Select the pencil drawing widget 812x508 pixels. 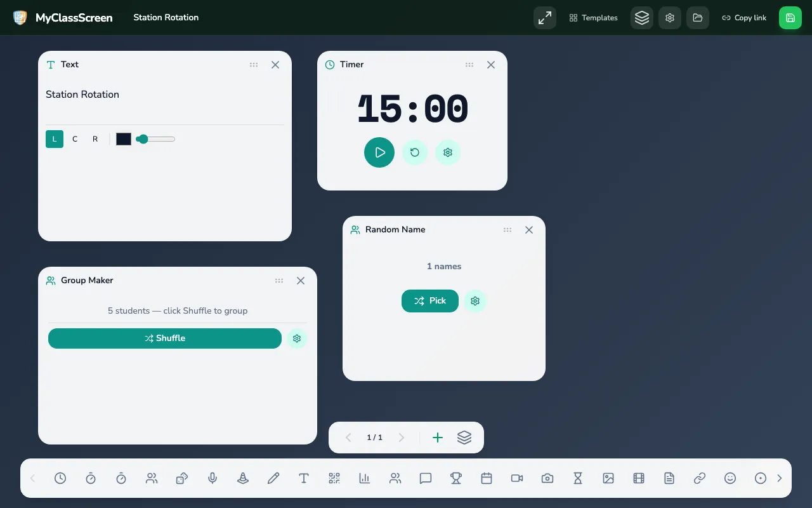click(273, 478)
